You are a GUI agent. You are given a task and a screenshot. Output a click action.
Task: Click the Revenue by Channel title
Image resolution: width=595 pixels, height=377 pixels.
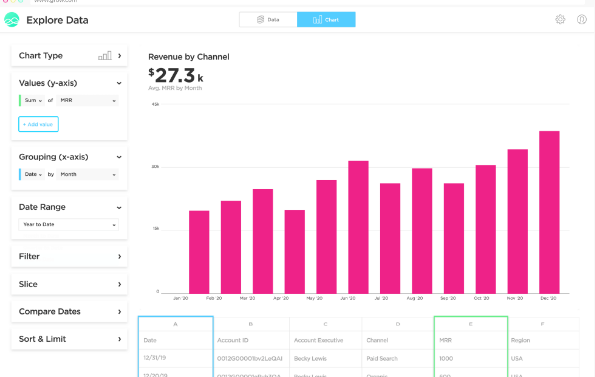coord(189,57)
